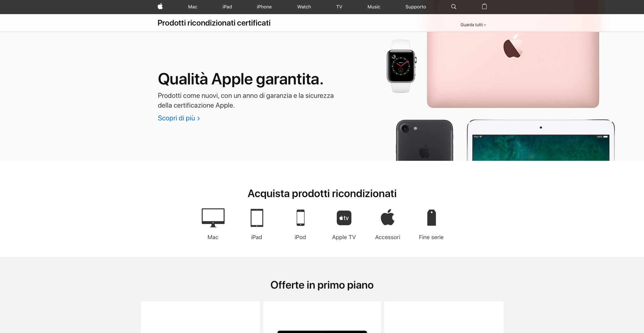
Task: Select the Accessori Apple icon
Action: [x=388, y=217]
